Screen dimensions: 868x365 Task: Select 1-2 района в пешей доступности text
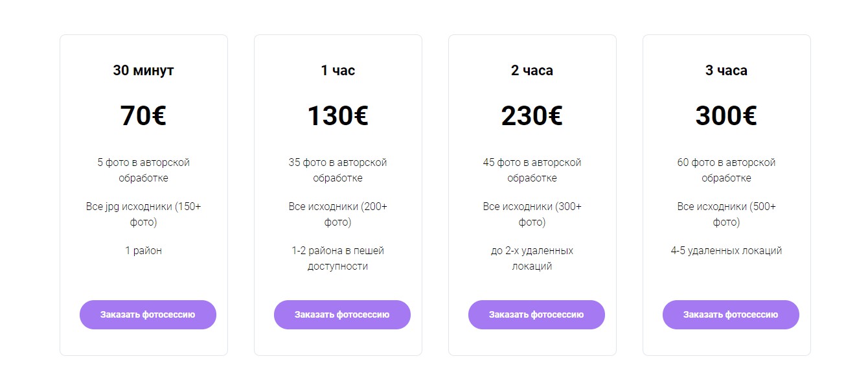(338, 258)
